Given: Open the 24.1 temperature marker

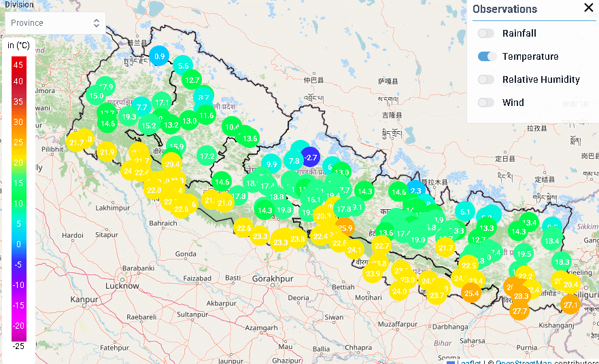Looking at the screenshot, I should point(354,250).
